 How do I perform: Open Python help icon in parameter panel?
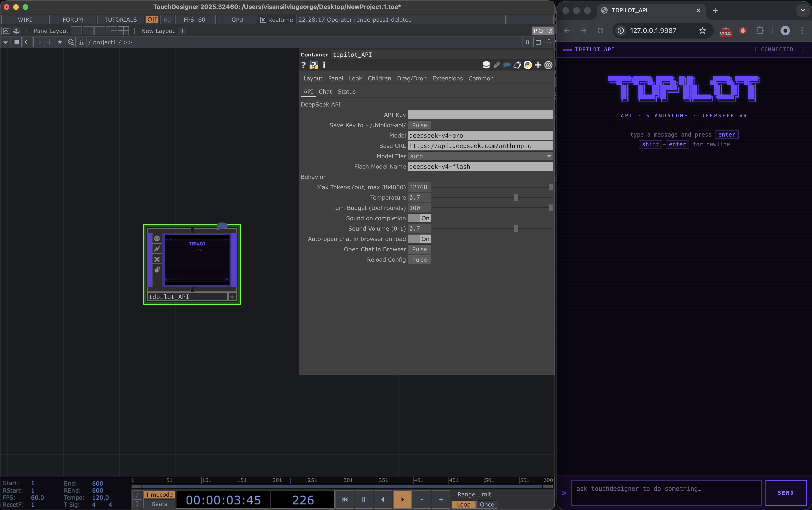(x=314, y=65)
